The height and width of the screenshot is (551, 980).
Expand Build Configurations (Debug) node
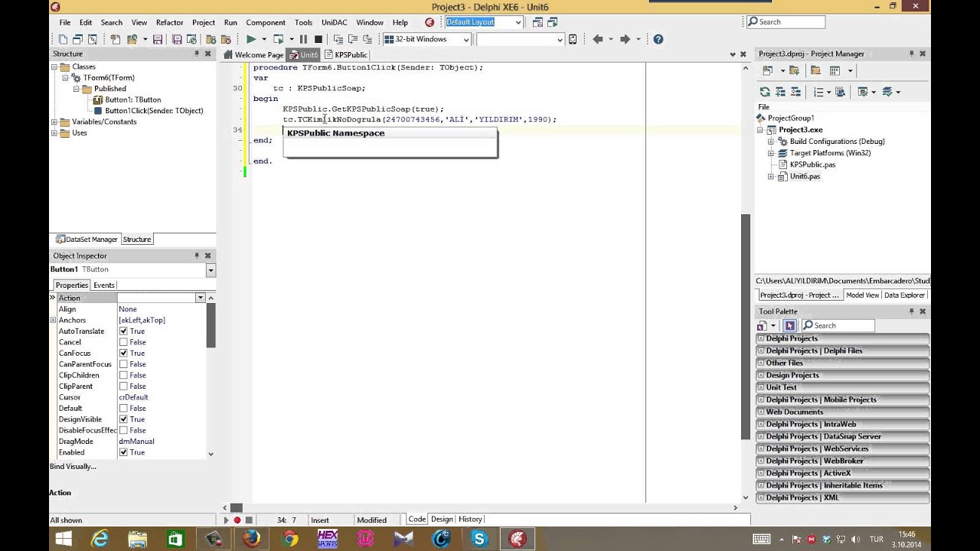point(771,142)
